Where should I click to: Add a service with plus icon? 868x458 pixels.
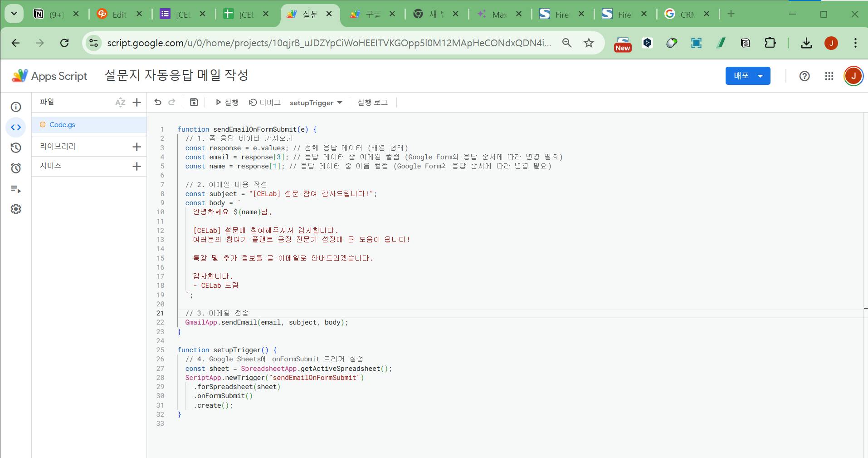(x=137, y=166)
